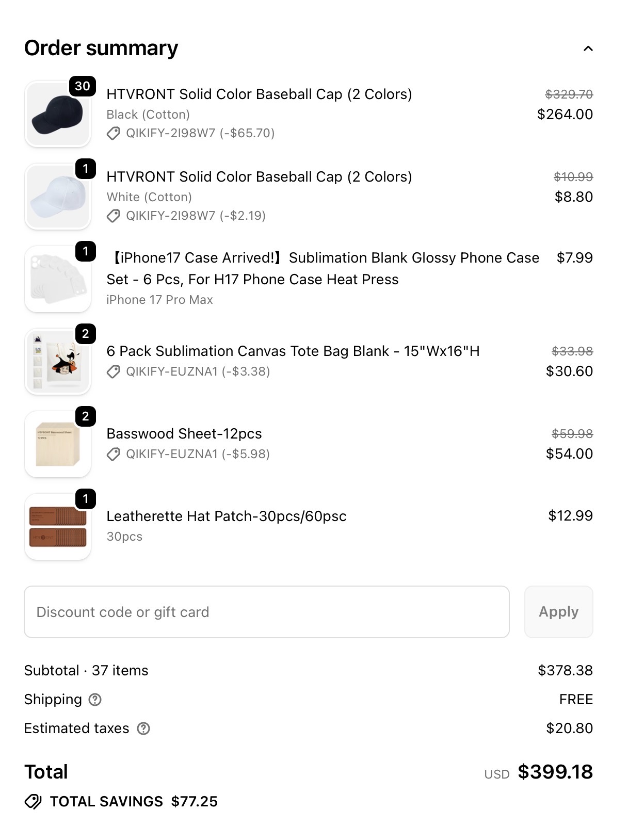644x826 pixels.
Task: Open the Leatherette Hat Patch thumbnail
Action: [x=57, y=527]
